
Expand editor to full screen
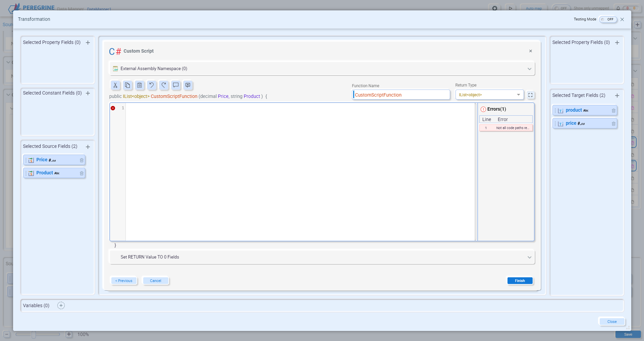530,95
